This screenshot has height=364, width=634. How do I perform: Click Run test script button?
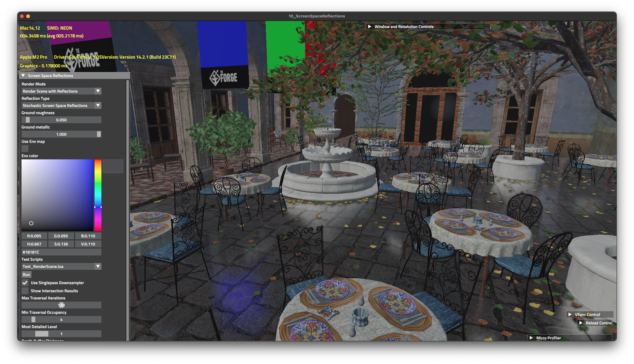[26, 274]
